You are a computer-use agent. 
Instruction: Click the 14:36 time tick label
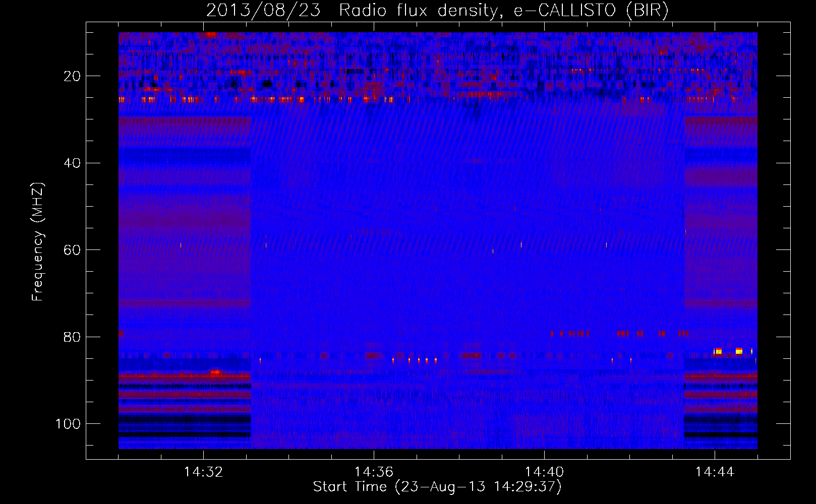374,472
